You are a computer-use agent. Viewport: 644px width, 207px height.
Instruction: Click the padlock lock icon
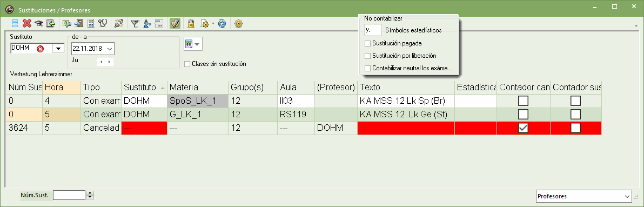point(191,24)
